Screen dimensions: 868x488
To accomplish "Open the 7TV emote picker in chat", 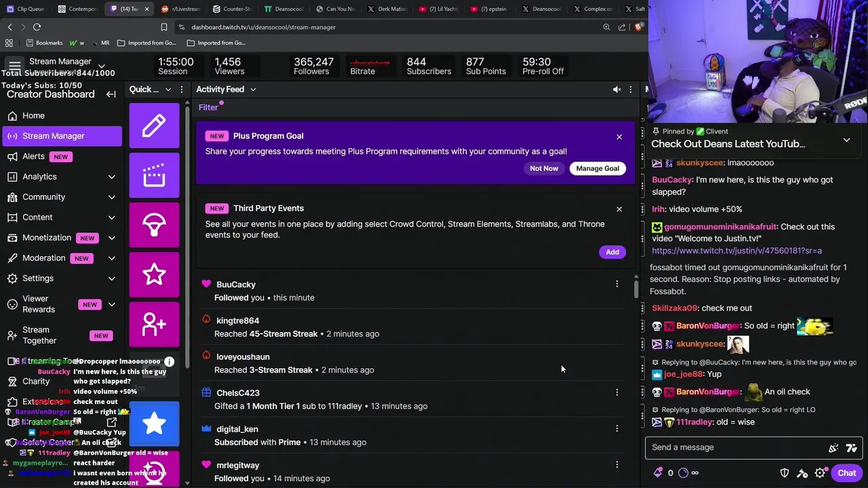I will point(852,447).
